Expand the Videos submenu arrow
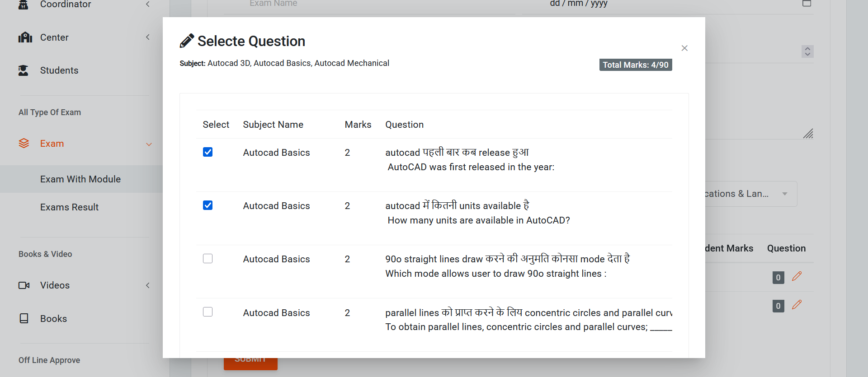Image resolution: width=868 pixels, height=377 pixels. coord(148,285)
